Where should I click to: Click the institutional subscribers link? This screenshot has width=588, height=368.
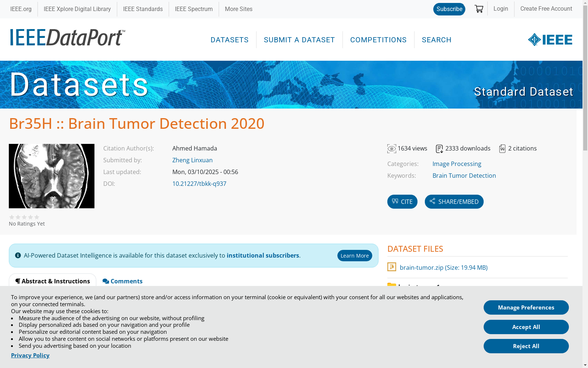pos(263,255)
